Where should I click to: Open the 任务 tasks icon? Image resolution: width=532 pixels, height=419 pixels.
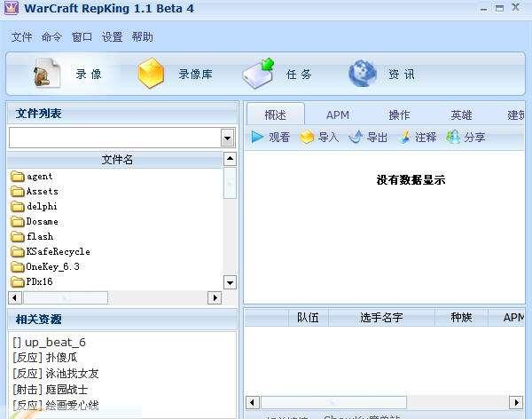(259, 74)
